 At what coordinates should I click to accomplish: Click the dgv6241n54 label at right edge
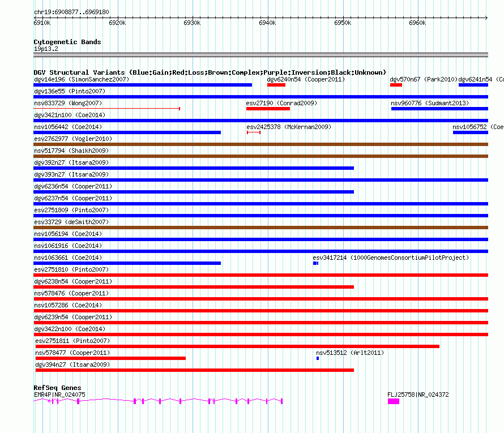[x=481, y=79]
